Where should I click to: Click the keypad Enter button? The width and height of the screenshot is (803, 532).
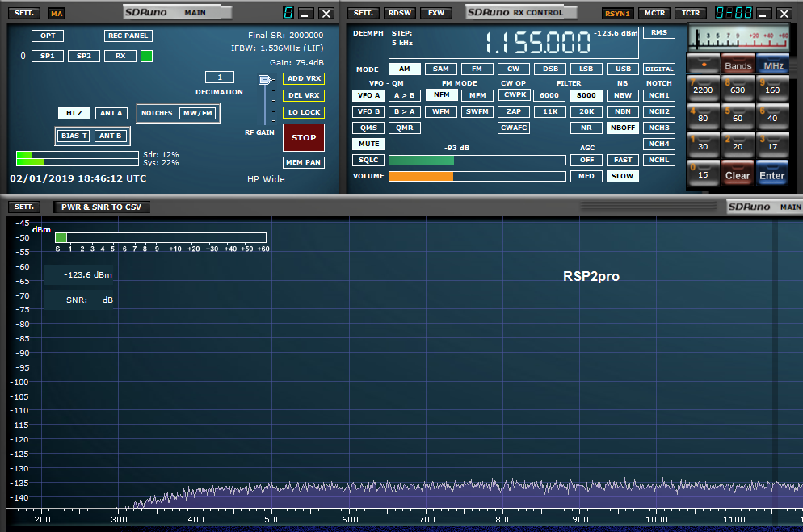click(772, 174)
